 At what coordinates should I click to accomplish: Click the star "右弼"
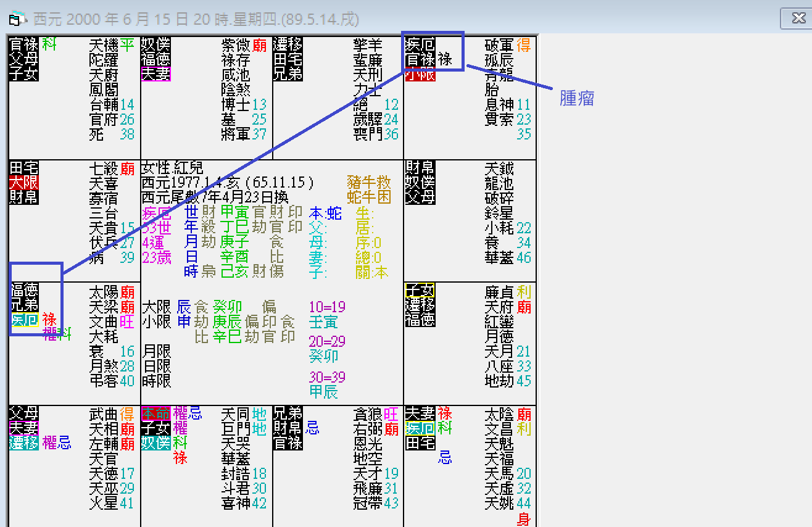(368, 429)
